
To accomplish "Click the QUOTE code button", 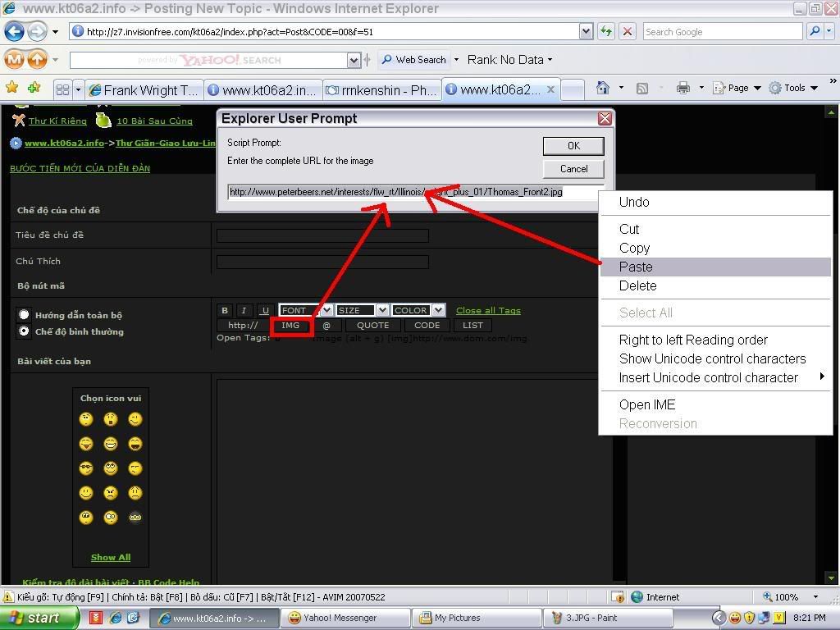I will pyautogui.click(x=373, y=325).
